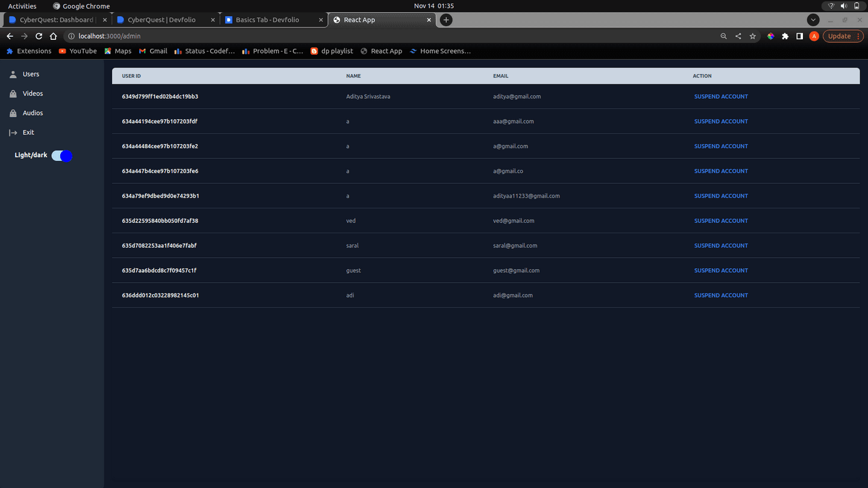Click user ID 6349d799ff1ed02b4dc19bb3
The height and width of the screenshot is (488, 868).
(x=160, y=96)
